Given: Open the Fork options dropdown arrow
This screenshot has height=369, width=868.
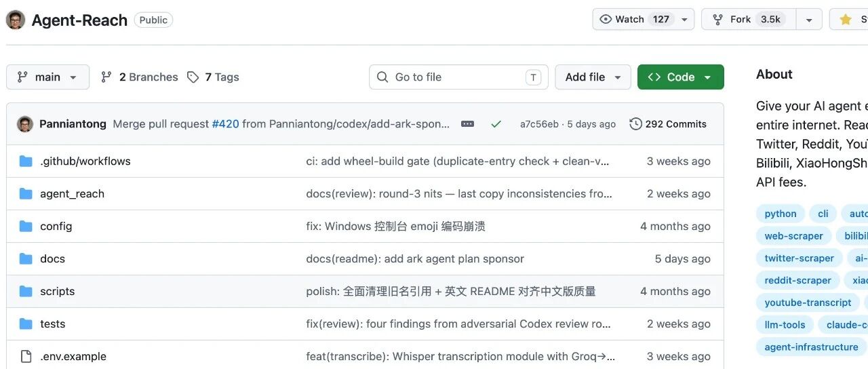Looking at the screenshot, I should tap(809, 19).
